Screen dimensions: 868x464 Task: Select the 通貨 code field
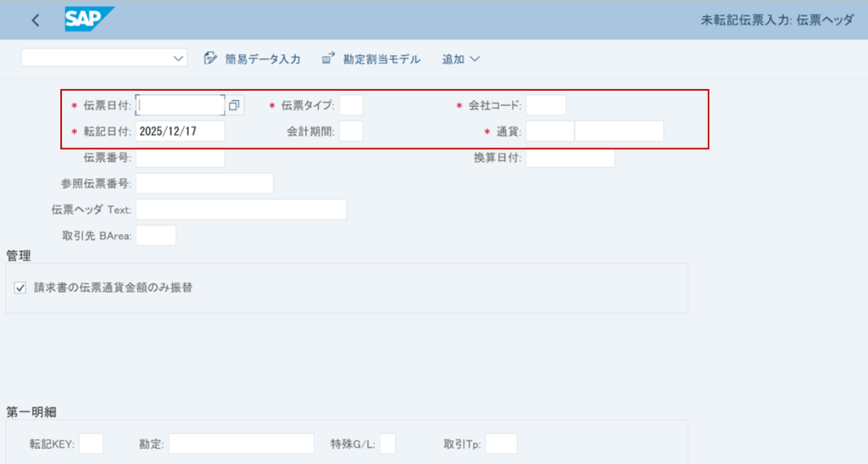[x=549, y=131]
